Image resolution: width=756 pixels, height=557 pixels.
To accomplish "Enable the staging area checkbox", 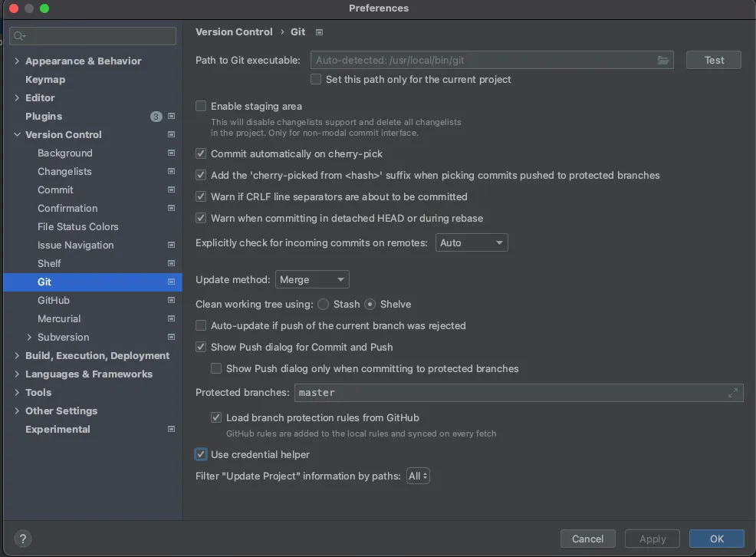I will [202, 107].
